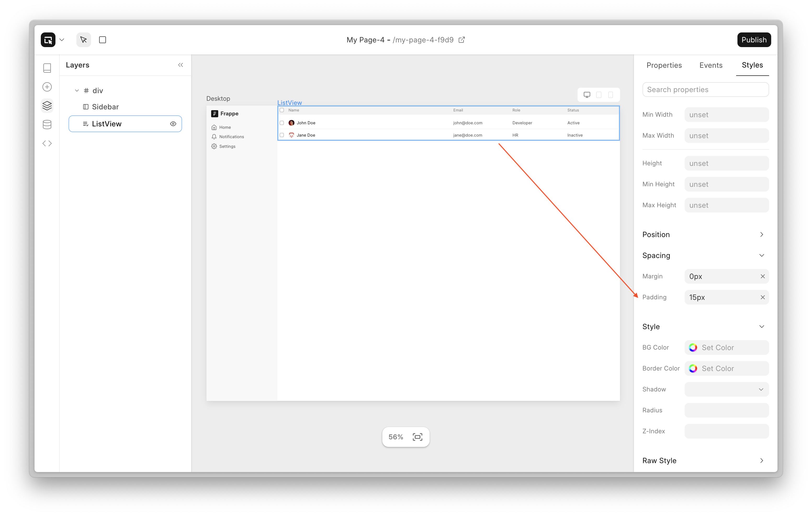Image resolution: width=812 pixels, height=516 pixels.
Task: Select the container rectangle tool
Action: point(103,40)
